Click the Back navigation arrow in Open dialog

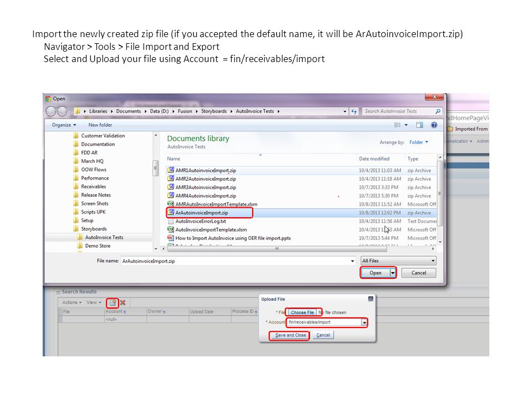pyautogui.click(x=50, y=111)
